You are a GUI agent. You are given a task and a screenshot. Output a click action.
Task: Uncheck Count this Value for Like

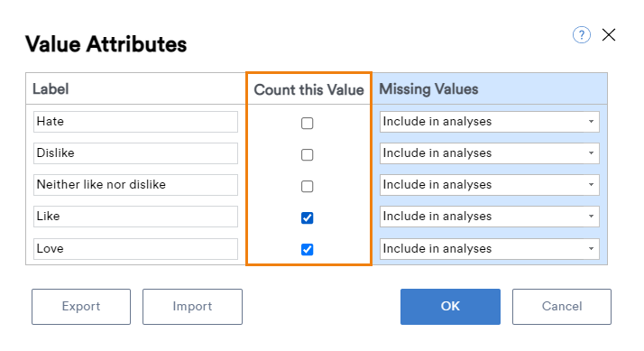point(308,217)
